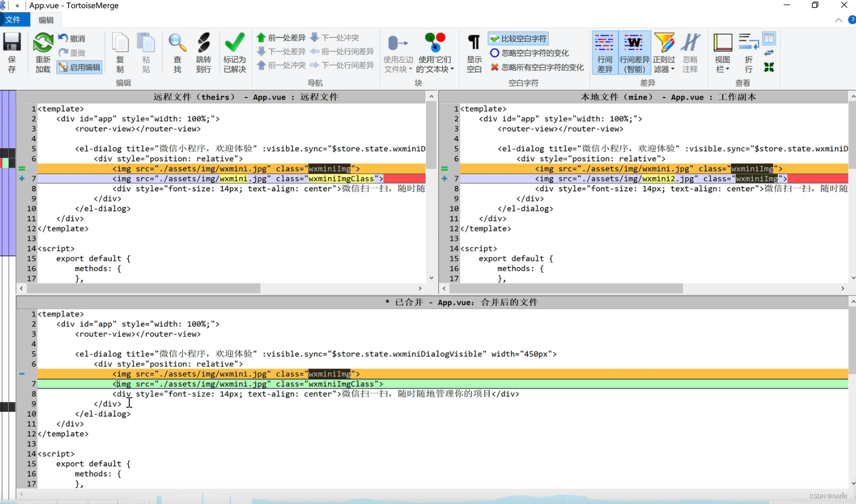Open 跳转到行 go-to-line tool
This screenshot has width=856, height=504.
click(x=203, y=53)
